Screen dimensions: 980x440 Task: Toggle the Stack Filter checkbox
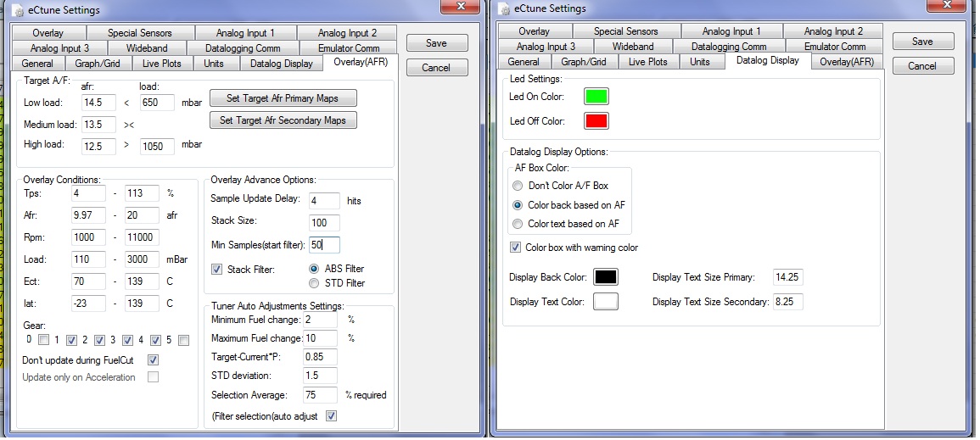217,270
